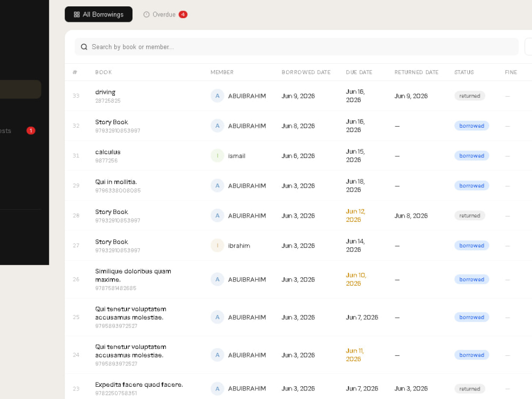532x399 pixels.
Task: Click the STATUS column header
Action: click(464, 72)
